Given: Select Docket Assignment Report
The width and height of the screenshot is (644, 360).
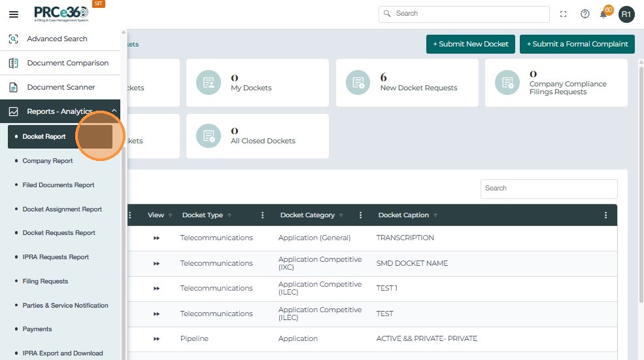Looking at the screenshot, I should [62, 209].
